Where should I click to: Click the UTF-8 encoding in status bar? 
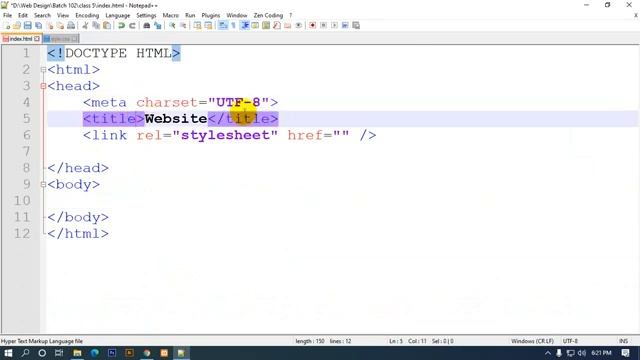(x=570, y=341)
